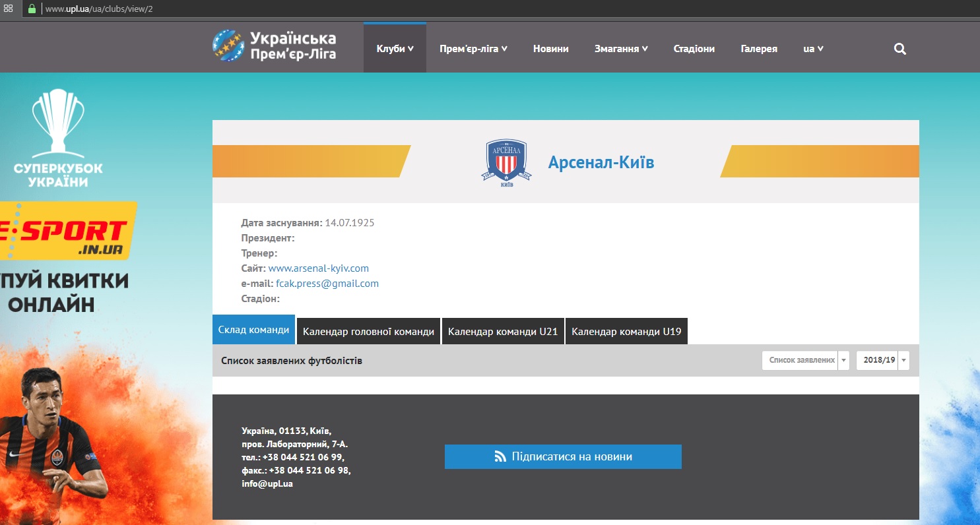This screenshot has height=525, width=980.
Task: Open the Стадіони navigation item
Action: [x=694, y=49]
